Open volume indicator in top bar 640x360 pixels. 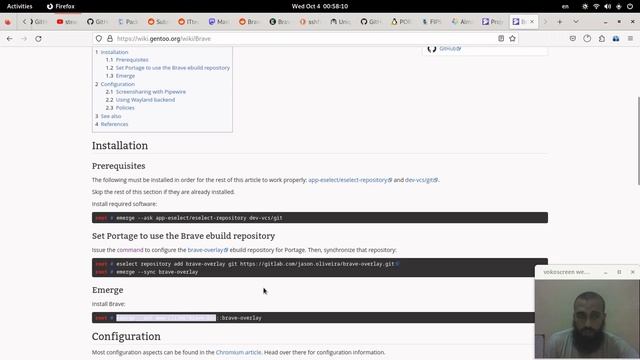click(x=607, y=6)
